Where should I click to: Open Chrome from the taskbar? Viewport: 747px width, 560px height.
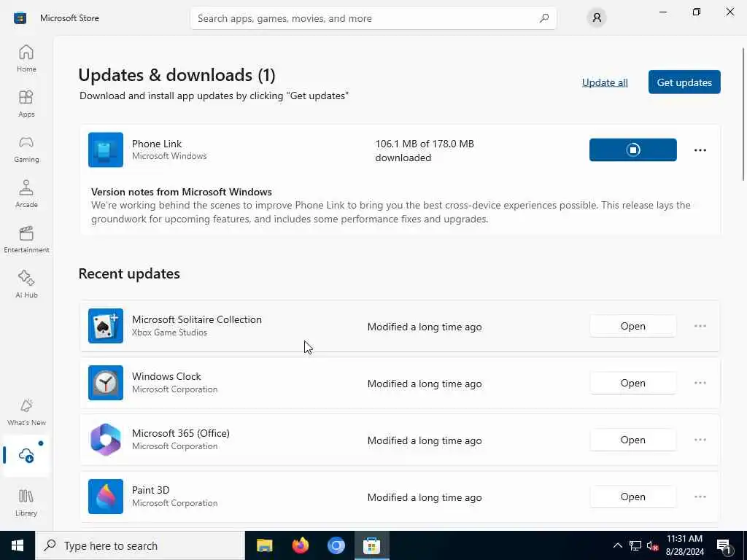click(336, 545)
